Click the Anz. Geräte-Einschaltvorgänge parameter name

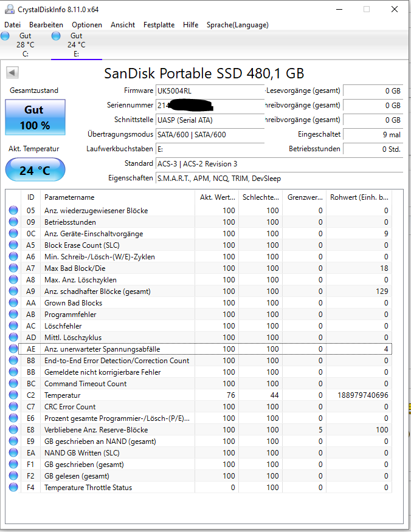pos(94,233)
